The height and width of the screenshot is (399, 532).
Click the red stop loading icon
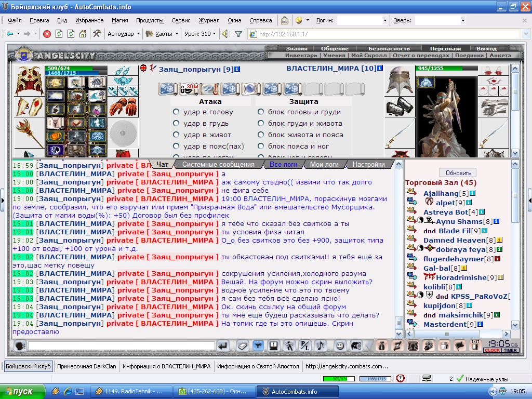pyautogui.click(x=47, y=34)
